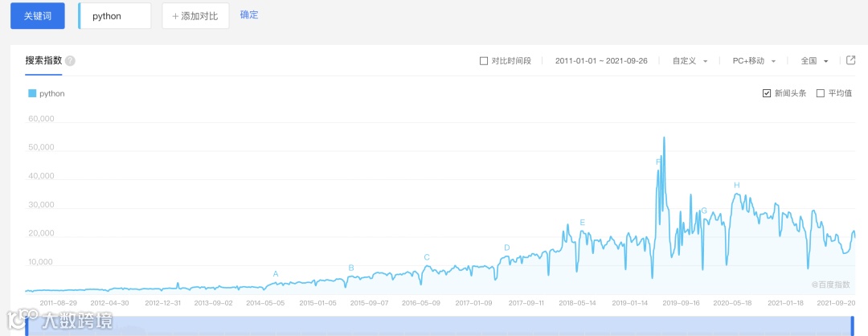Screen dimensions: 868x336
Task: Click the 2012-12-31 axis date label
Action: [162, 303]
